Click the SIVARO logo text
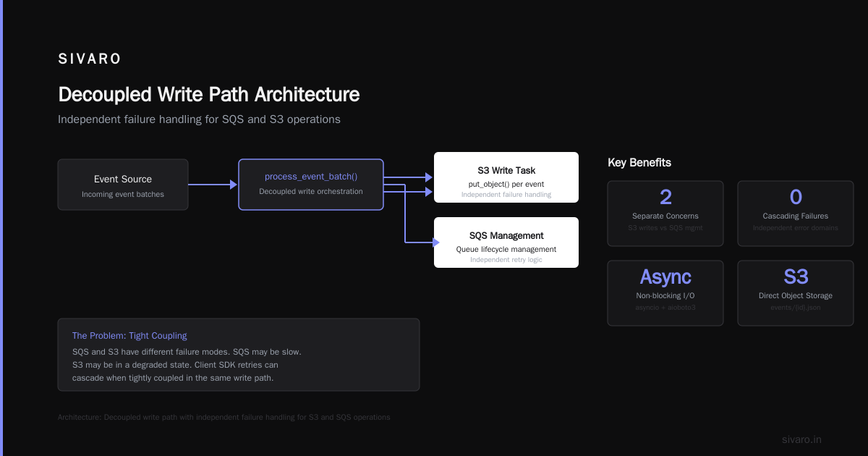This screenshot has width=868, height=456. click(x=90, y=59)
